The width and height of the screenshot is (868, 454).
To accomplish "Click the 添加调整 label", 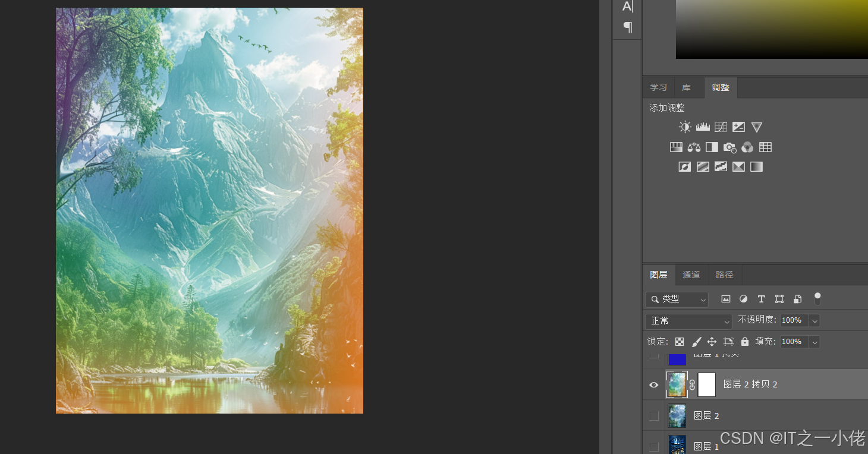I will (x=667, y=108).
